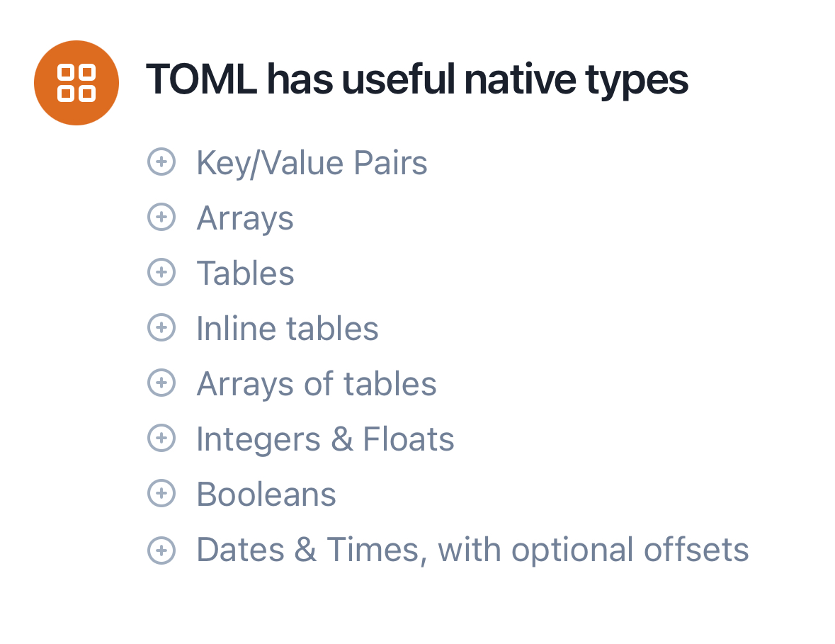Screen dimensions: 835x644
Task: Open Dates & Times, with optional offsets
Action: tap(473, 550)
